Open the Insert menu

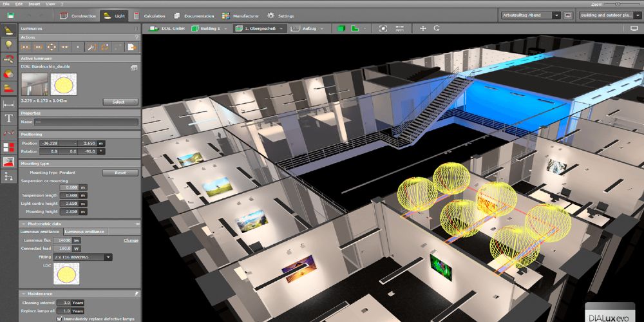pos(34,3)
